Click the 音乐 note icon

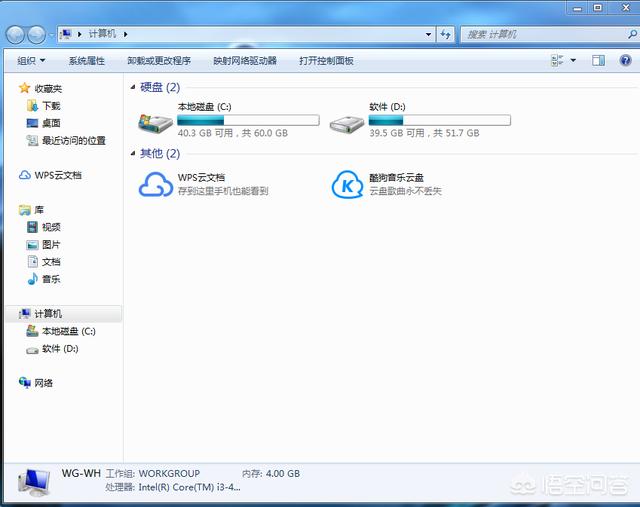point(32,279)
